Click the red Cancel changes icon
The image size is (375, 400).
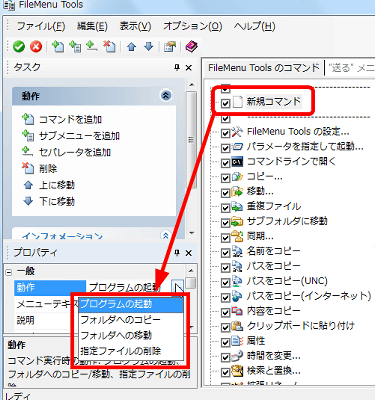(x=36, y=47)
